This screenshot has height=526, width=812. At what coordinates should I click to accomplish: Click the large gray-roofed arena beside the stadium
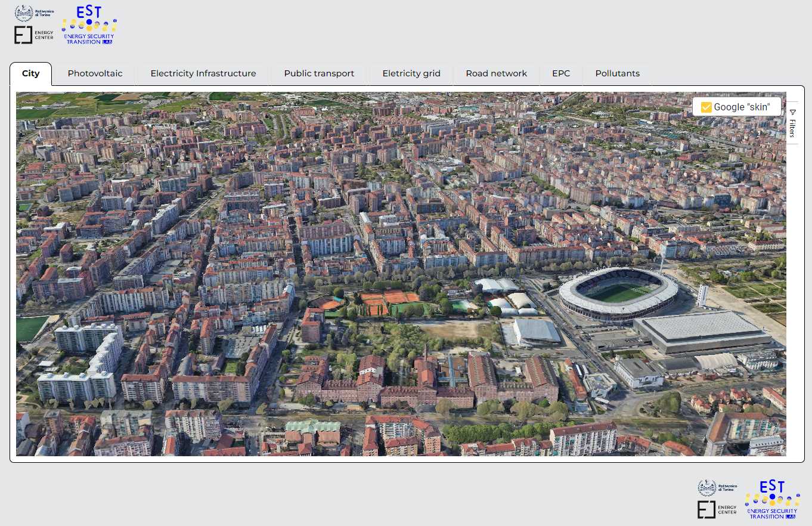click(x=703, y=330)
